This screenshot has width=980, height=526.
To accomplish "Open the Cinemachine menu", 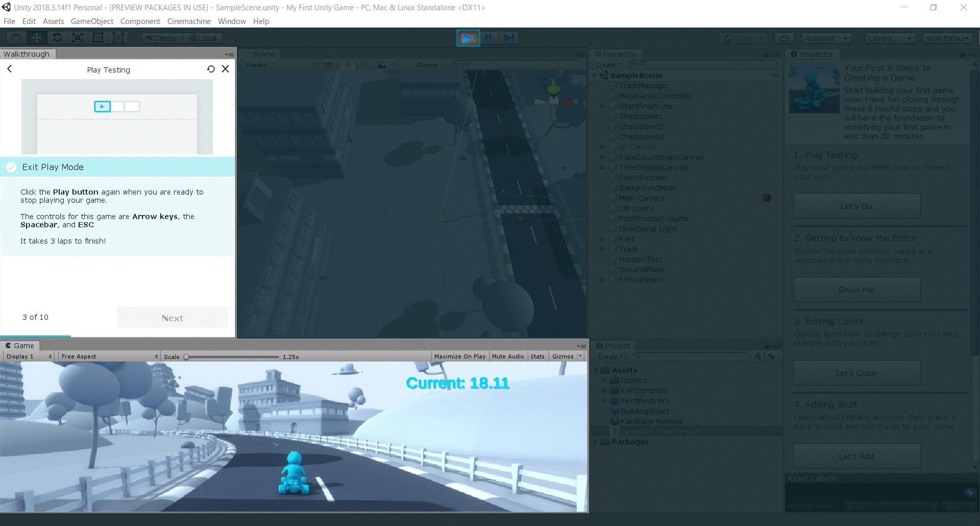I will pos(189,21).
